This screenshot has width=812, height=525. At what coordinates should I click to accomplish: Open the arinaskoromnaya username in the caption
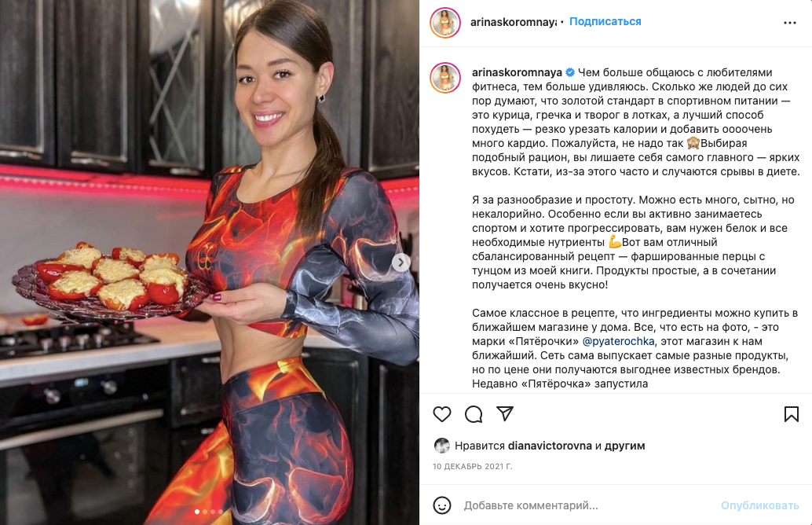point(517,72)
